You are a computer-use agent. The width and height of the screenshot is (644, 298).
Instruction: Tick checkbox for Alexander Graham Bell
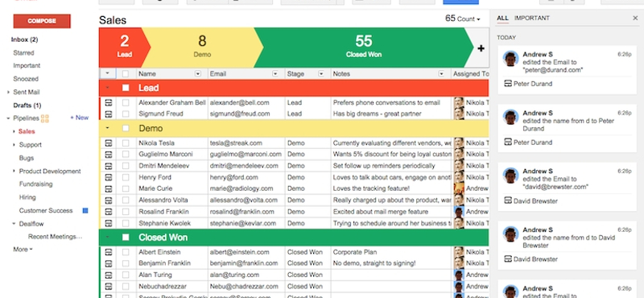point(126,102)
